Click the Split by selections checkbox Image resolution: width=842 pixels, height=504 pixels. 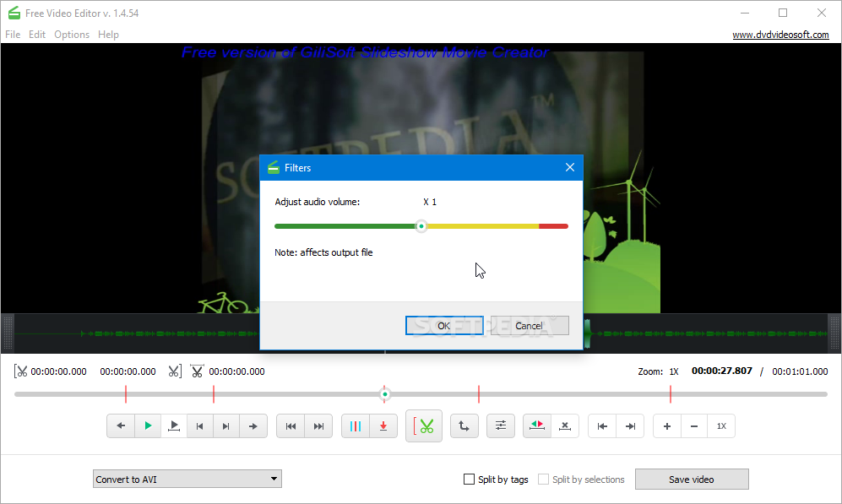543,480
